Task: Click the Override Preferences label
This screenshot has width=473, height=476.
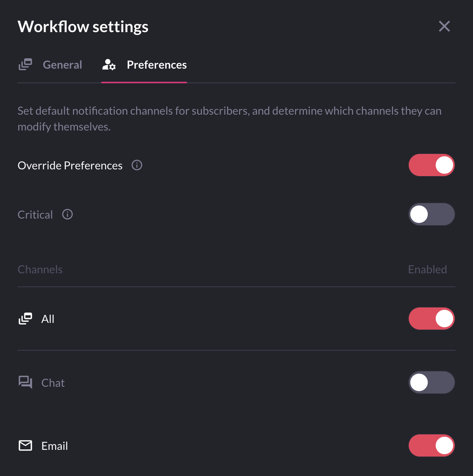Action: 70,165
